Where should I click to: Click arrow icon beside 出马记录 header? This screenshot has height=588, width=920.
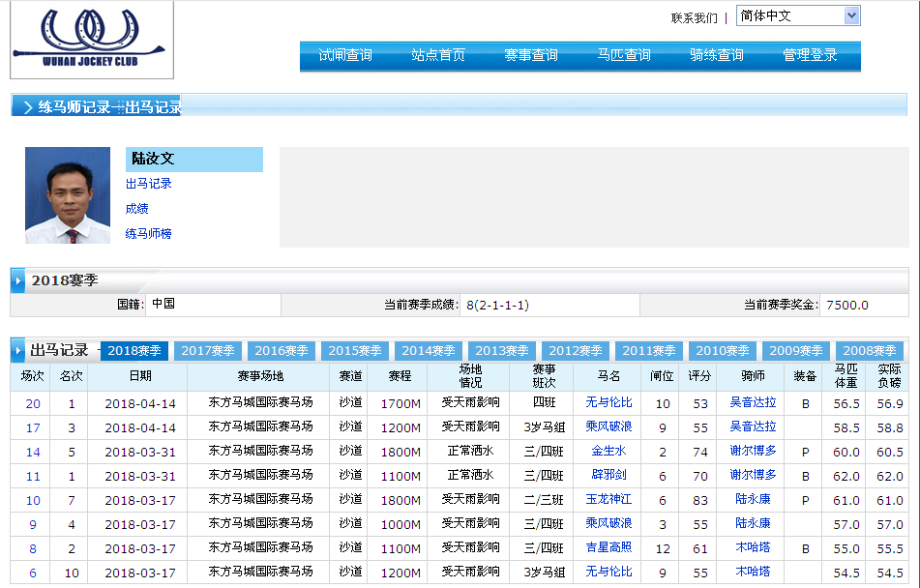tap(18, 350)
